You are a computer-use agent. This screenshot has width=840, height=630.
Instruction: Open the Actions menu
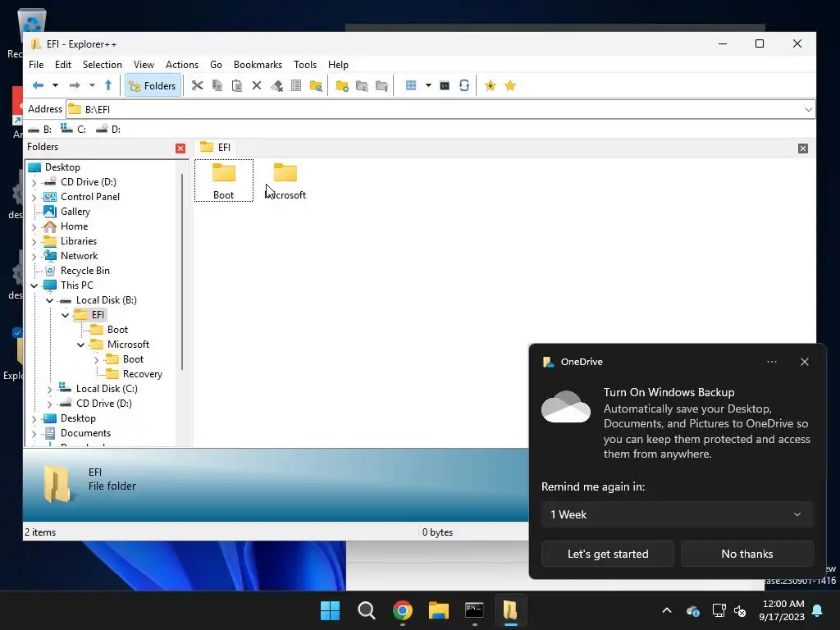[x=182, y=64]
